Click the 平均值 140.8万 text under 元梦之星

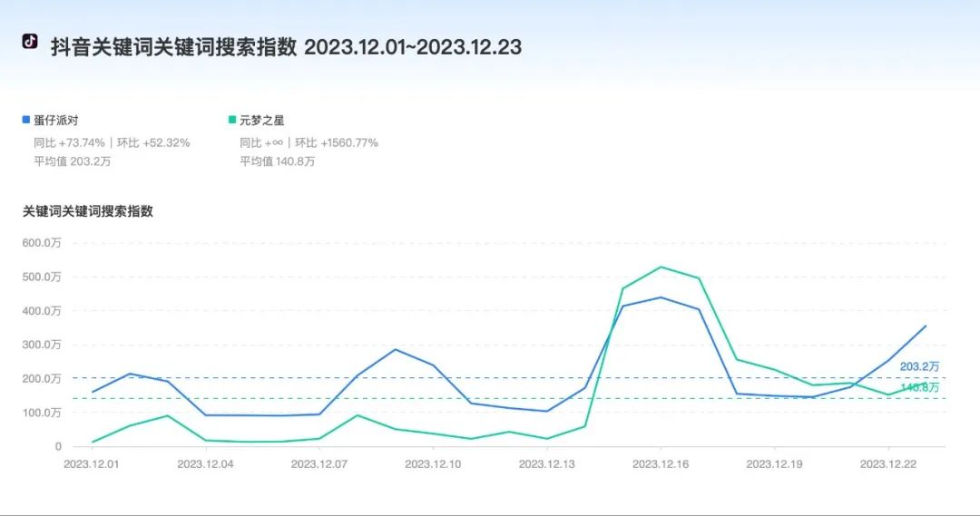pyautogui.click(x=277, y=161)
